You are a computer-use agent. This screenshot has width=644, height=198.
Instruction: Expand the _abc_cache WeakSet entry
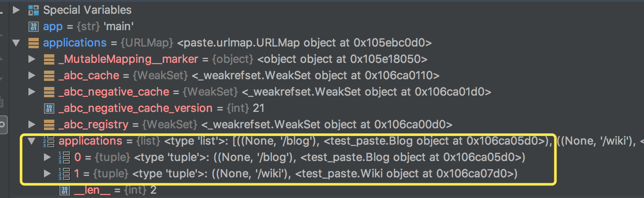coord(31,75)
